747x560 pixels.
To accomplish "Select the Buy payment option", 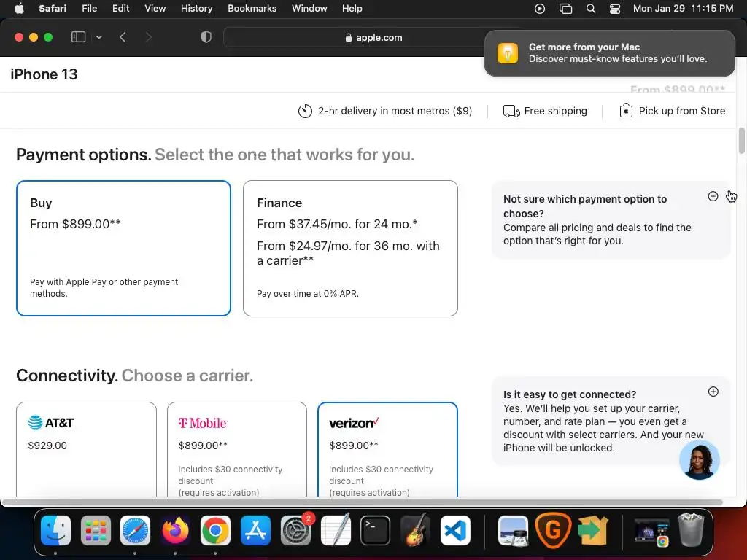I will click(x=123, y=248).
